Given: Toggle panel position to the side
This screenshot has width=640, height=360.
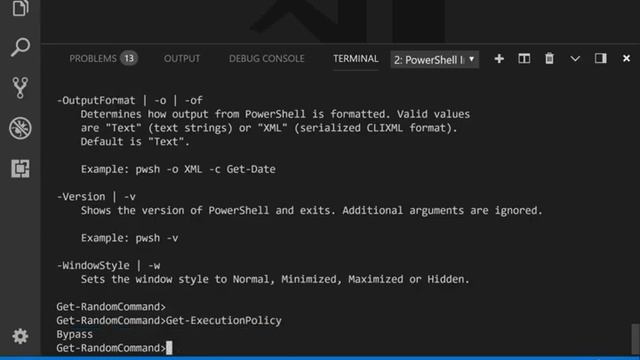Looking at the screenshot, I should click(600, 58).
